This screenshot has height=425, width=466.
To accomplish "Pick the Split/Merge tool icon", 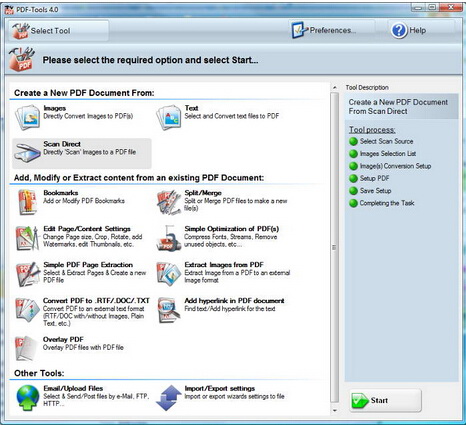I will click(169, 202).
